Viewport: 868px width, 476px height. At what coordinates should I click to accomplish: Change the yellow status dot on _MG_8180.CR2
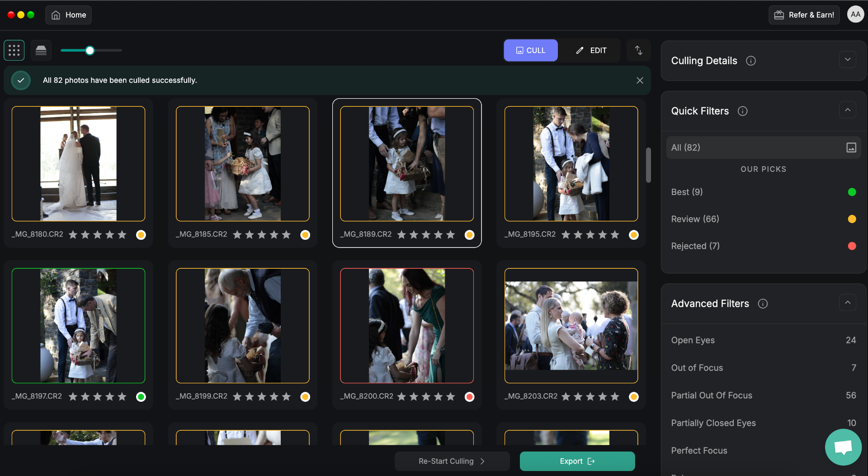pyautogui.click(x=141, y=235)
